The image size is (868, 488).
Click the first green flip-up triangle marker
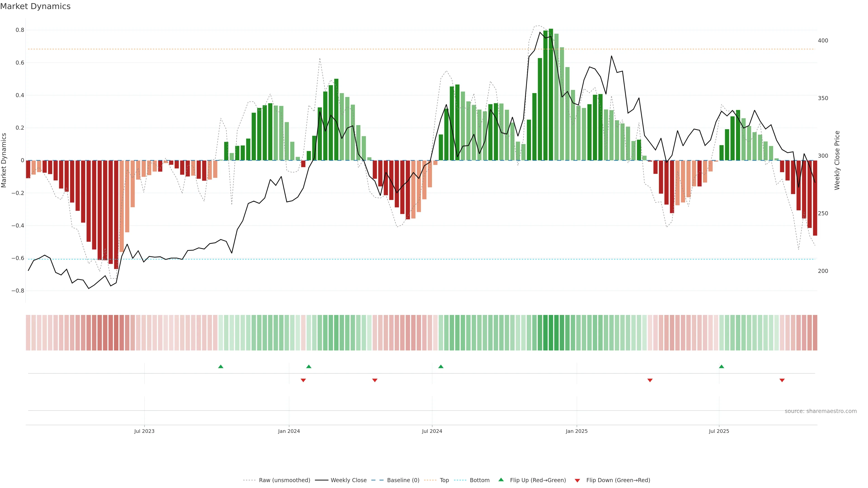point(221,366)
